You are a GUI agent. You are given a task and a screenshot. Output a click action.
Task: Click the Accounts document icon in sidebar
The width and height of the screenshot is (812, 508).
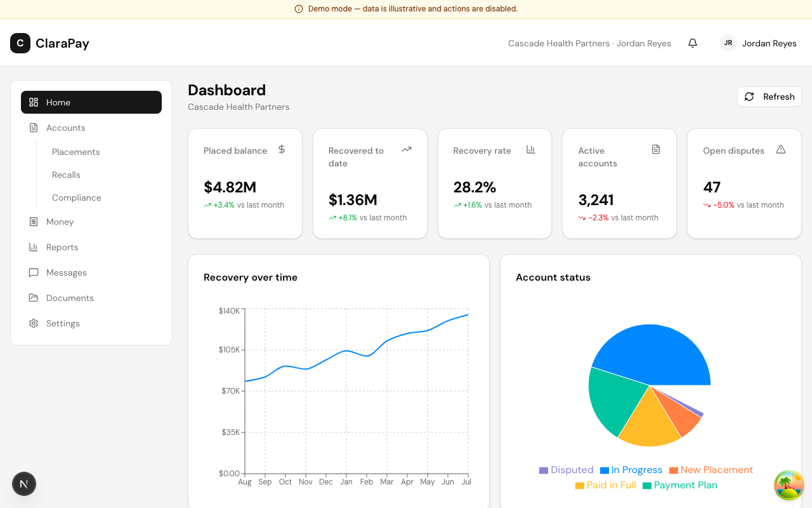pos(34,128)
